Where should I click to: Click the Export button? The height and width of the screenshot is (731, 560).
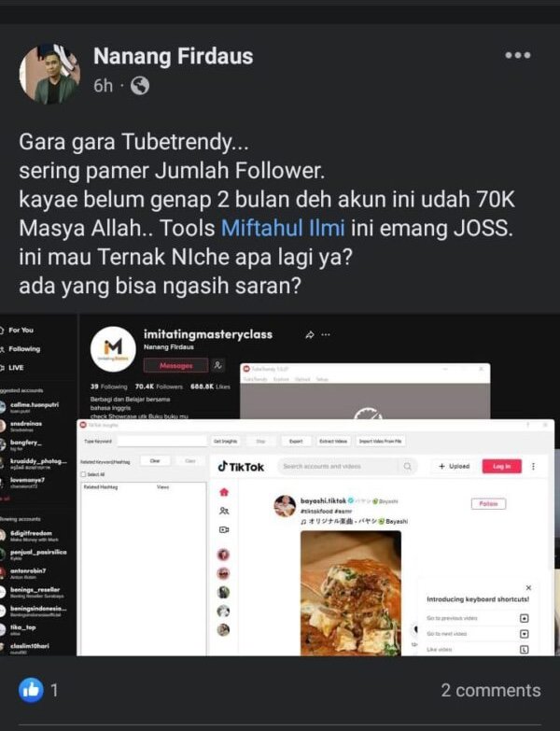(296, 441)
